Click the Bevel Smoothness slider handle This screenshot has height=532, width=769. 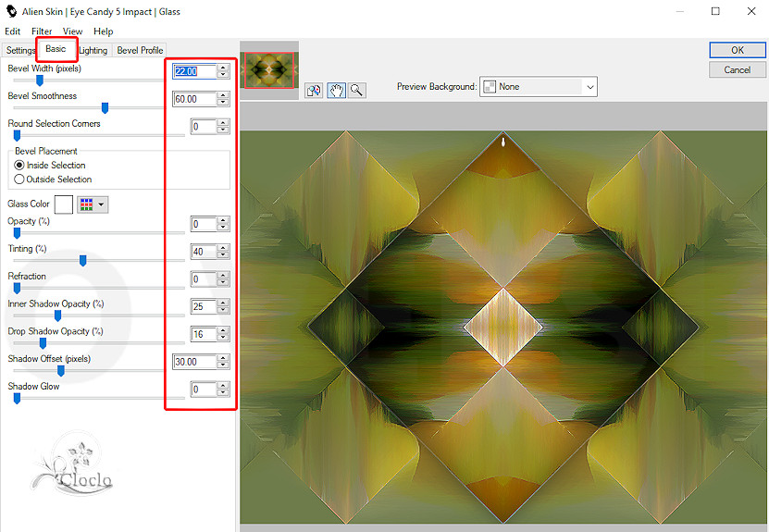point(105,108)
